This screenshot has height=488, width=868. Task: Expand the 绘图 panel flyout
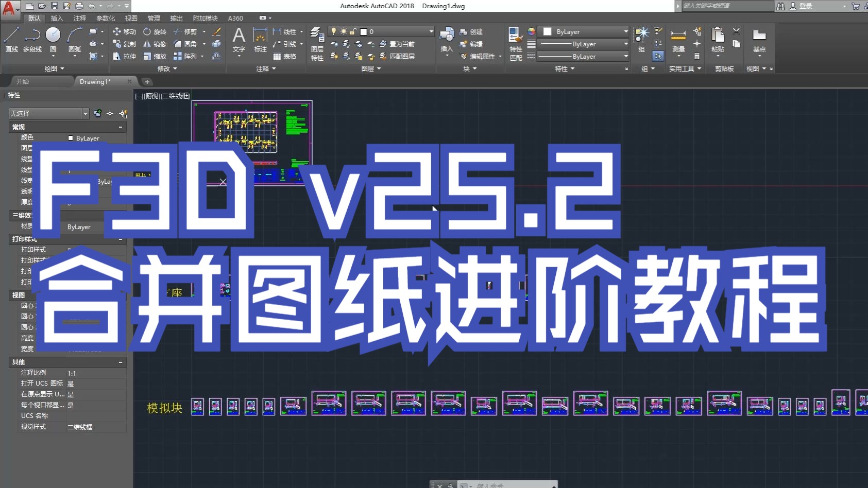(x=55, y=68)
